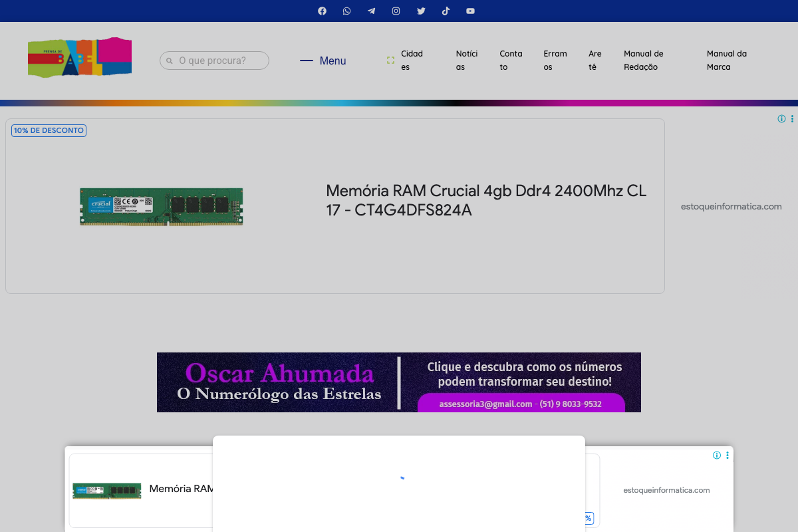798x532 pixels.
Task: Type in the "O que procura?" search field
Action: (219, 61)
